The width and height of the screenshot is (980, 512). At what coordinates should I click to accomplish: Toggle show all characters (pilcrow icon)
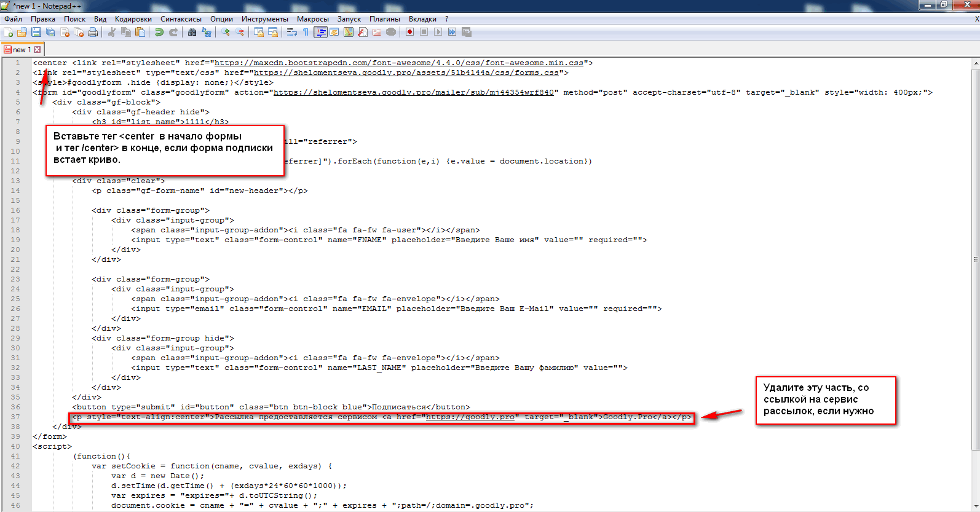[x=306, y=32]
